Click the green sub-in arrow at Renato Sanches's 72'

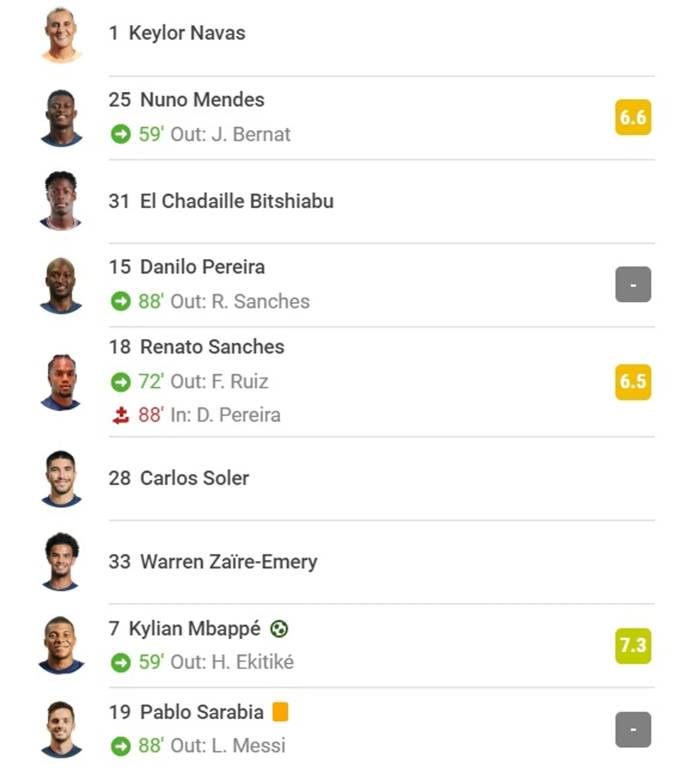tap(120, 382)
